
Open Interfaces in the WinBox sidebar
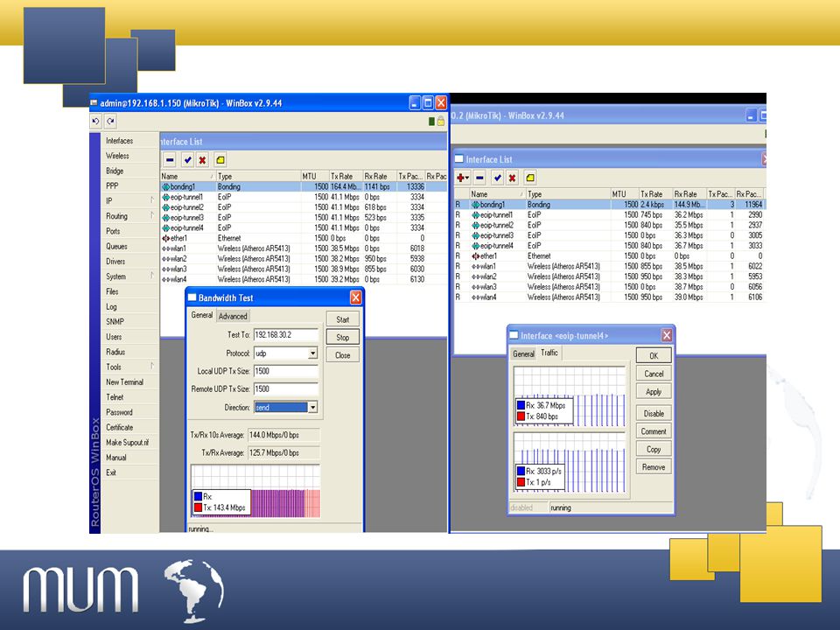pyautogui.click(x=120, y=141)
